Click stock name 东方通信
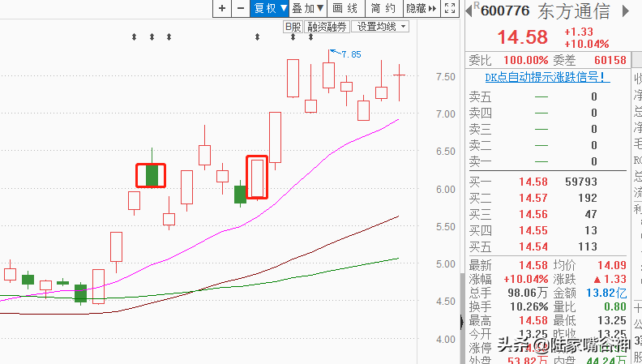 573,11
